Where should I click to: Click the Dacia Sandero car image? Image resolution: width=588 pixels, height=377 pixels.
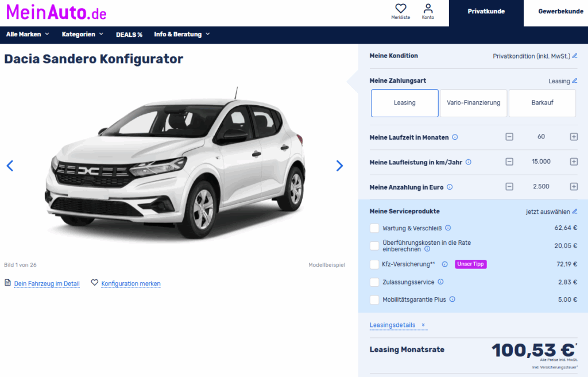tap(175, 164)
